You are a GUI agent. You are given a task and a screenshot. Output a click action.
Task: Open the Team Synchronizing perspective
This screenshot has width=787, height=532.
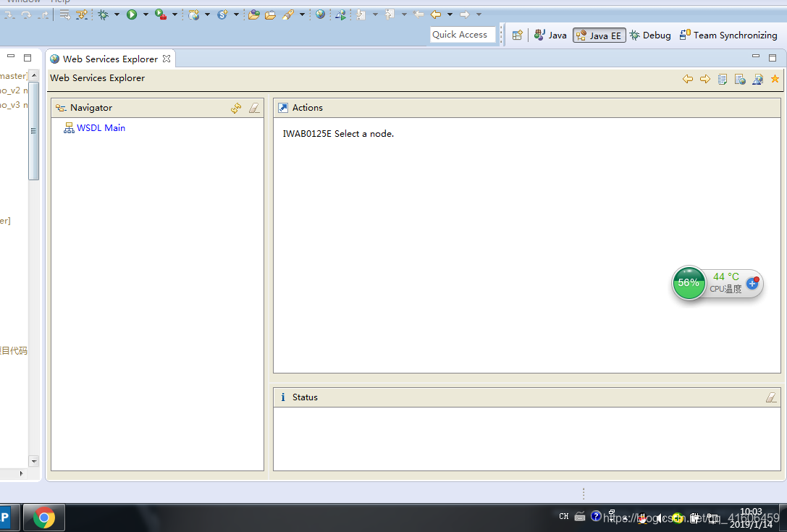point(728,35)
